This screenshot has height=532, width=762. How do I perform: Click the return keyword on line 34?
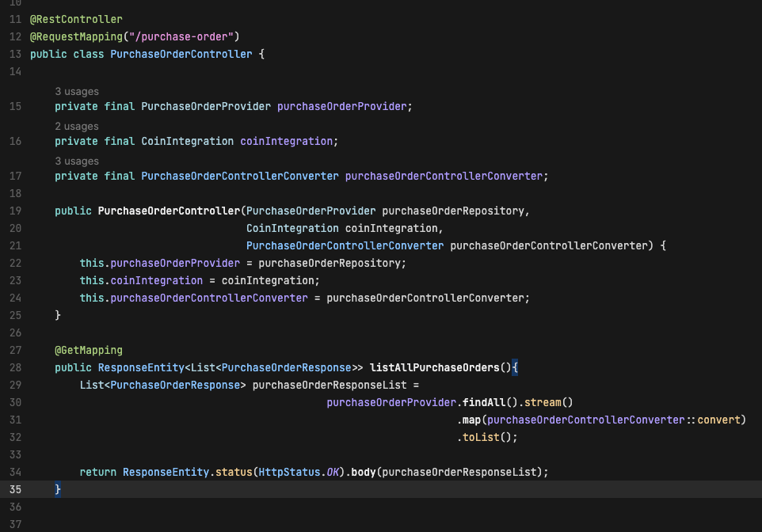[x=98, y=473]
